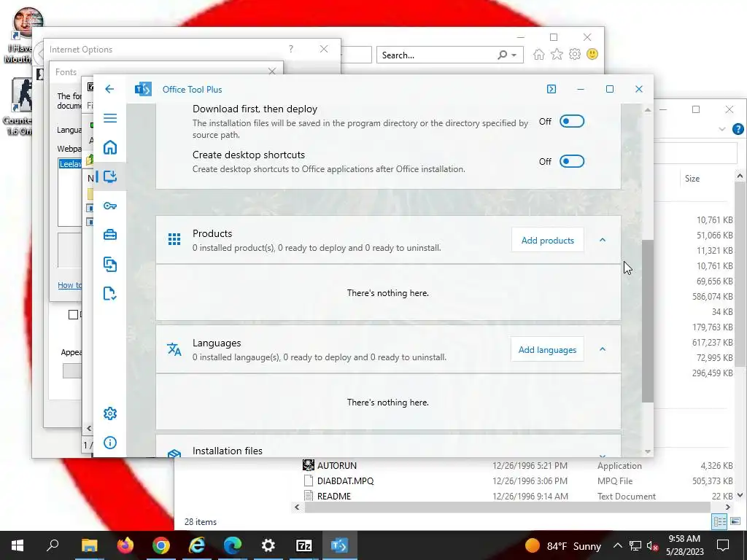Click the muted volume icon in tray
Screen dimensions: 747x560
click(x=652, y=545)
